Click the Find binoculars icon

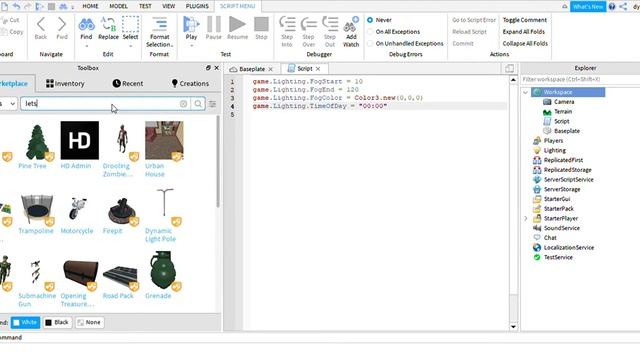[86, 24]
